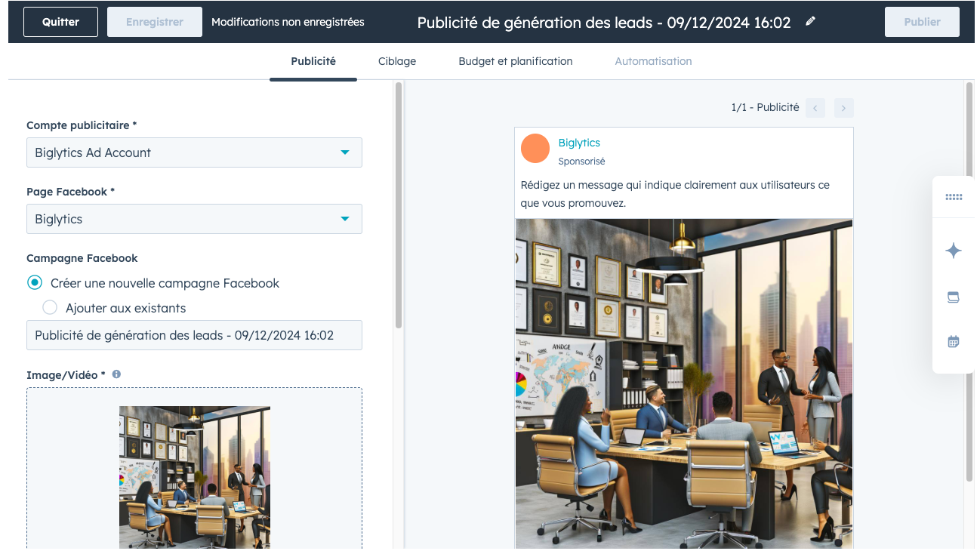Expand the Compte publicitaire dropdown
Image resolution: width=980 pixels, height=551 pixels.
pyautogui.click(x=194, y=152)
